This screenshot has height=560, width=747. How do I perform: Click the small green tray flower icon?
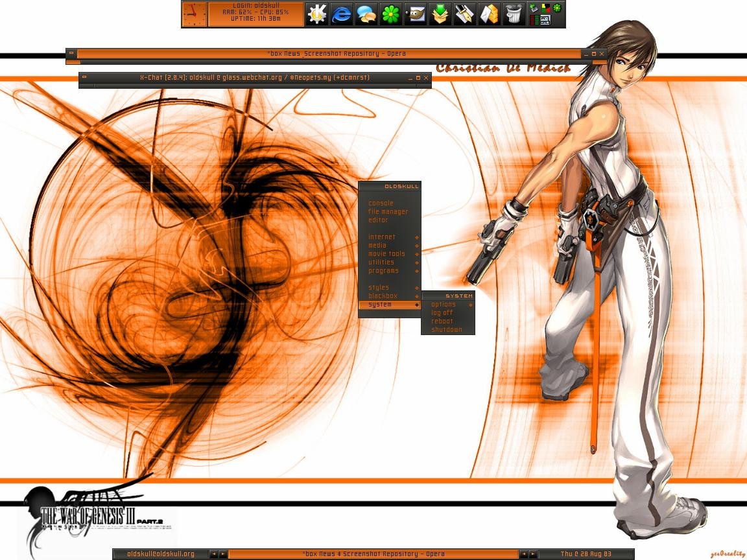tap(557, 8)
